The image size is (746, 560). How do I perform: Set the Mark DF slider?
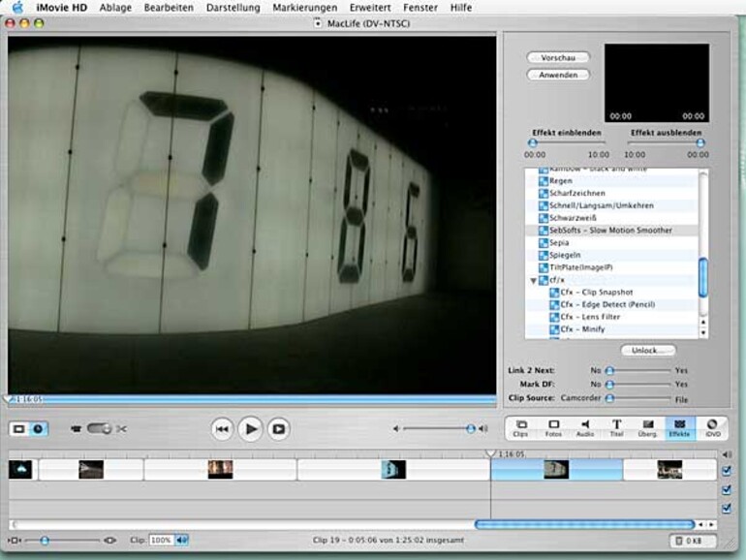coord(609,384)
